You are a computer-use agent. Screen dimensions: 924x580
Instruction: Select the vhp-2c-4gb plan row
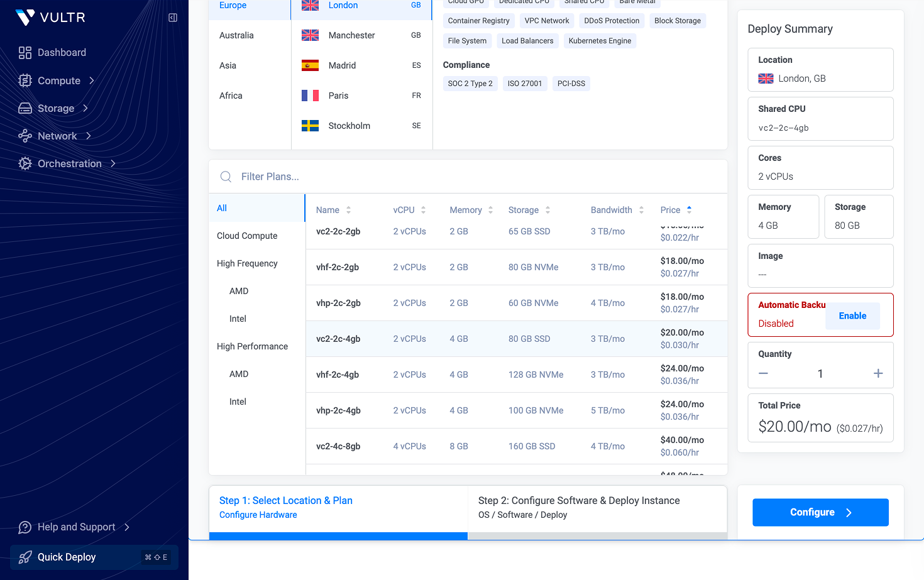click(517, 410)
